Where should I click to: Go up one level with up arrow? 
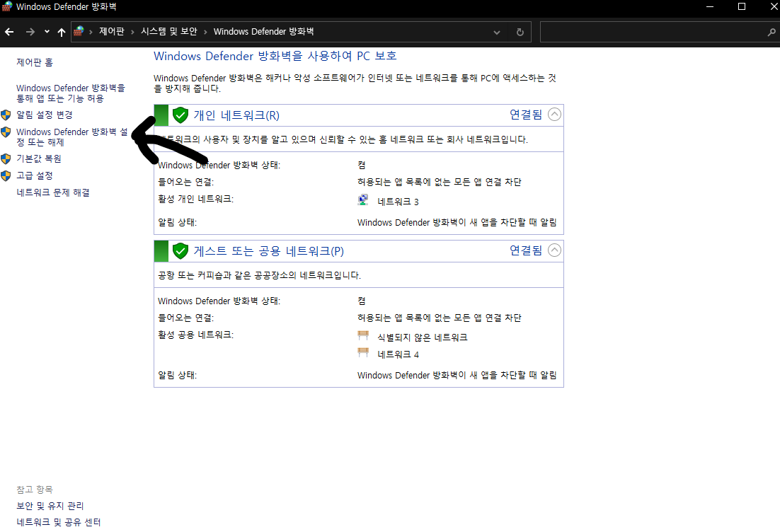[61, 32]
